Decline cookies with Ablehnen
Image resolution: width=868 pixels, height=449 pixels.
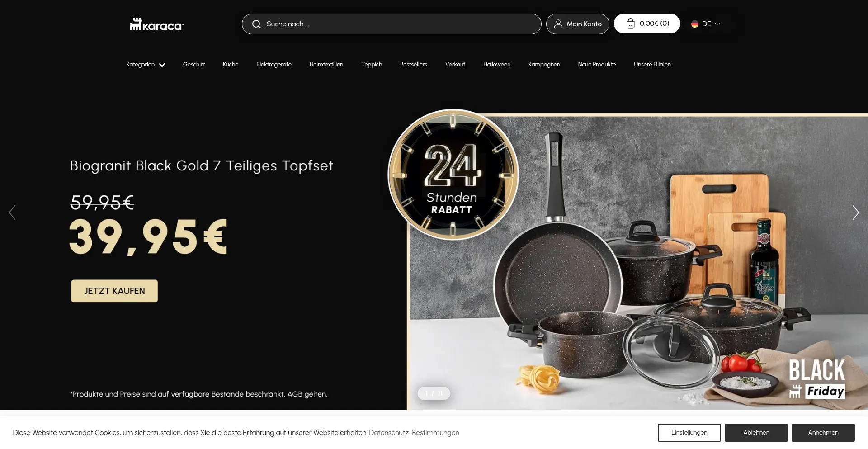(x=756, y=433)
